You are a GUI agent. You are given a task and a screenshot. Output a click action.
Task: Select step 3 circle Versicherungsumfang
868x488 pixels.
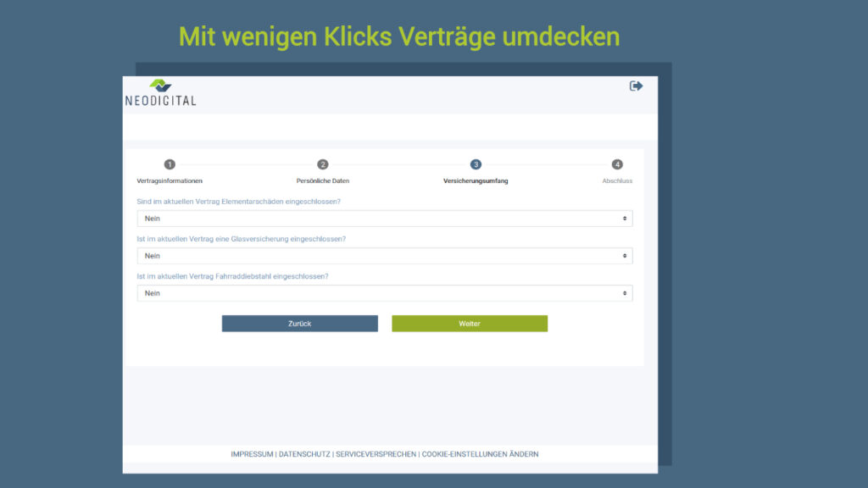(476, 164)
